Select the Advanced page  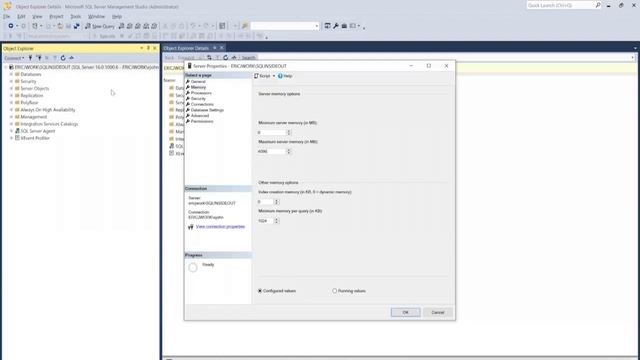(x=200, y=116)
